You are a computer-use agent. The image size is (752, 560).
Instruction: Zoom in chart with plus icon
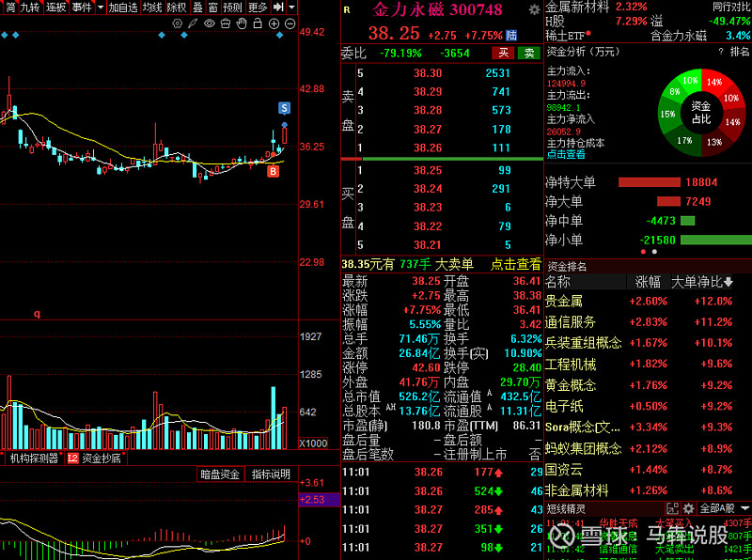274,23
